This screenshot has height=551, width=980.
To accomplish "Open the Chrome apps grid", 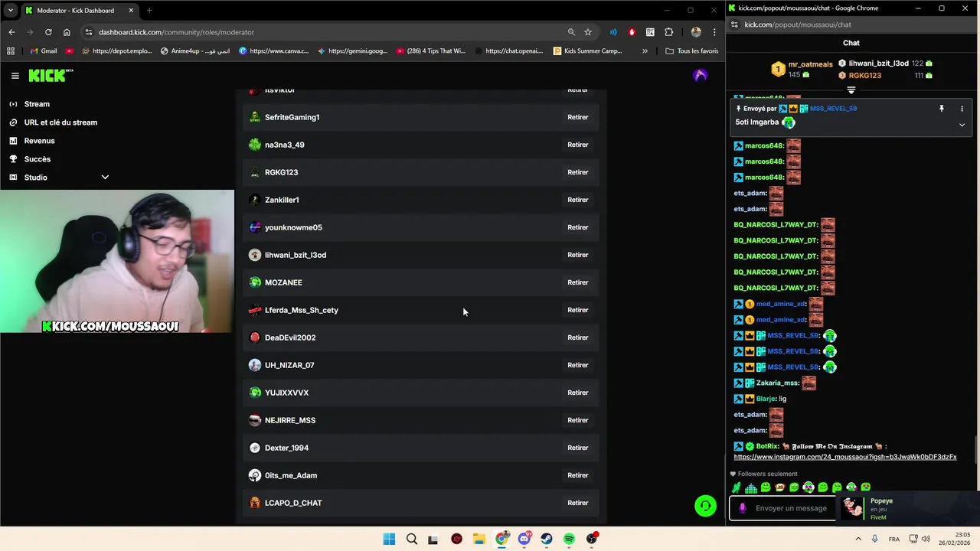I will pos(11,51).
